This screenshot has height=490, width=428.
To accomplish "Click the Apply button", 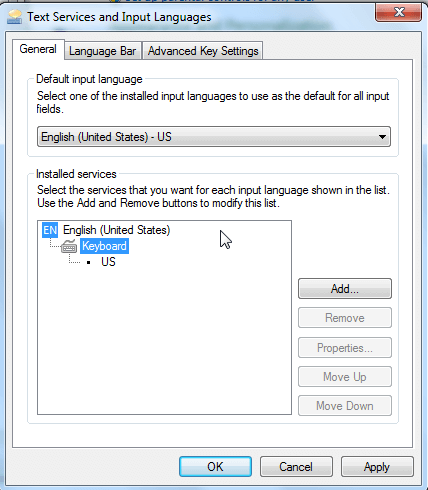I will [377, 467].
